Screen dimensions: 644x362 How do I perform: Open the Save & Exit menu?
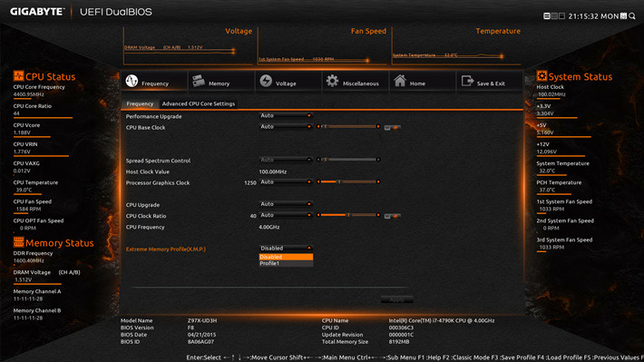point(489,81)
